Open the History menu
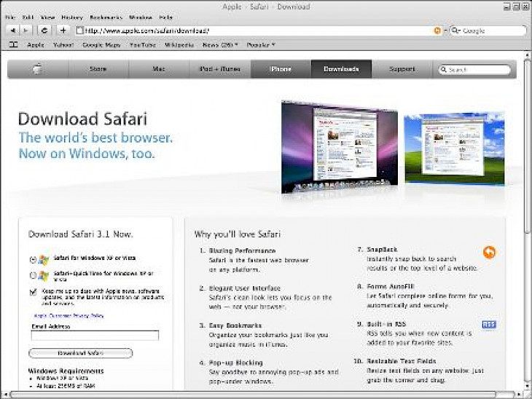This screenshot has width=532, height=399. pyautogui.click(x=72, y=17)
